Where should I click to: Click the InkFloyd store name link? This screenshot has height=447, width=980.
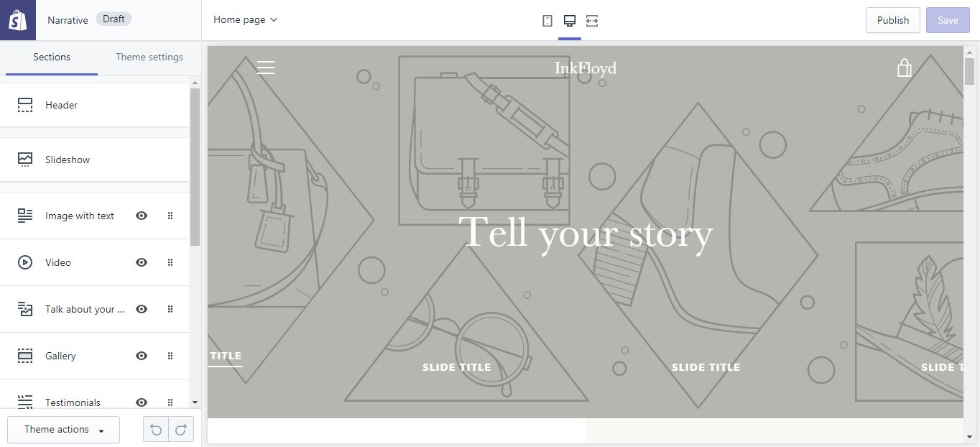coord(586,68)
